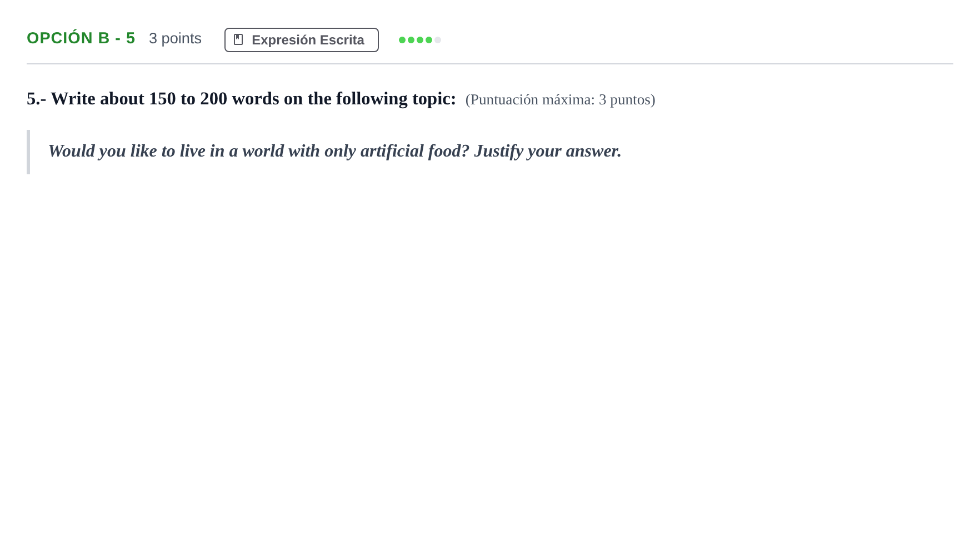
Task: Click the book icon in Expresión Escrita badge
Action: pyautogui.click(x=238, y=39)
